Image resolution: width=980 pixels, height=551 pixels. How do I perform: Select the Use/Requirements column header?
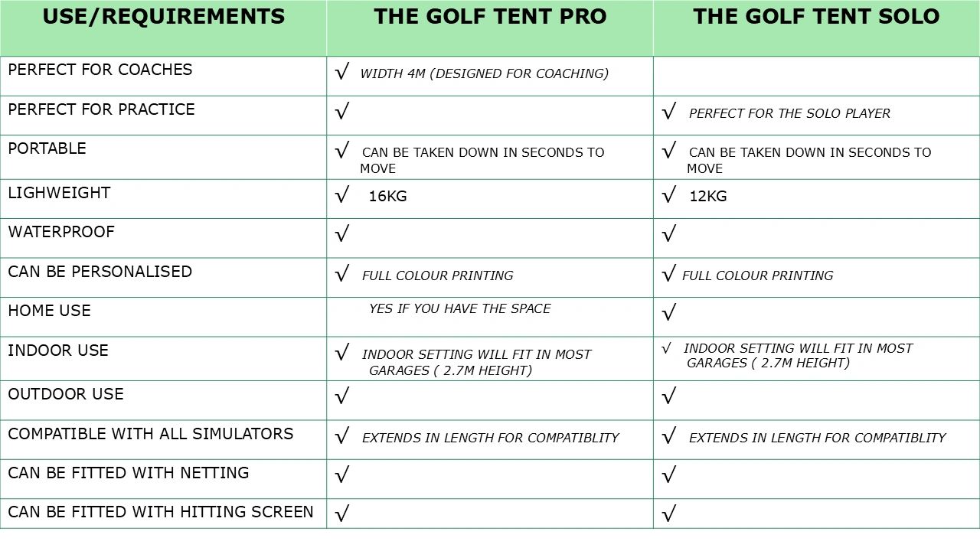click(x=164, y=17)
